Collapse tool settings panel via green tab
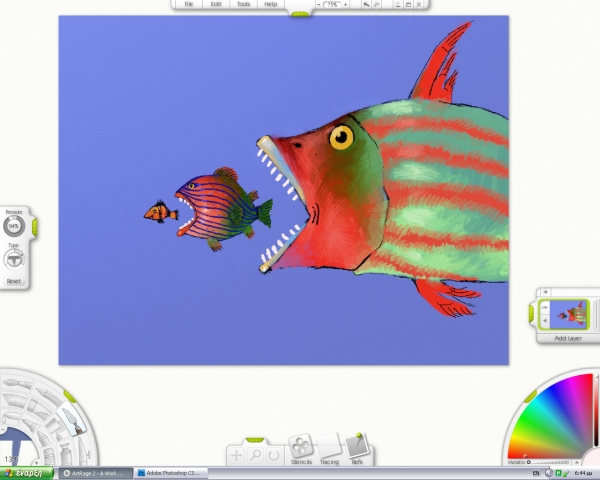The image size is (600, 480). (x=34, y=227)
